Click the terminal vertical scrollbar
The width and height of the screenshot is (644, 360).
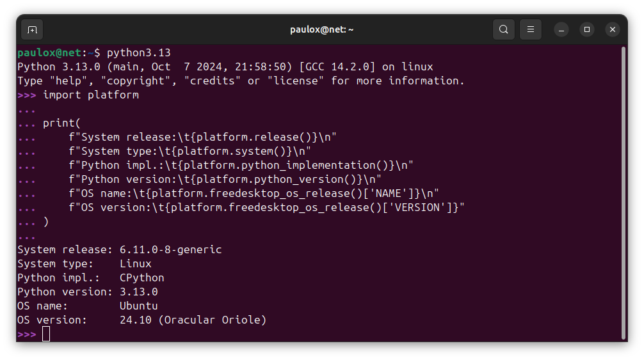pos(624,192)
